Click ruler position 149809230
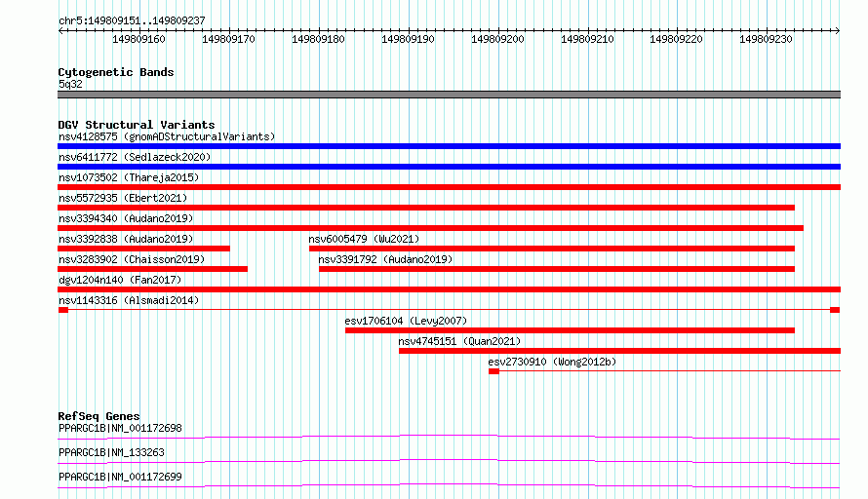Image resolution: width=868 pixels, height=499 pixels. [766, 39]
